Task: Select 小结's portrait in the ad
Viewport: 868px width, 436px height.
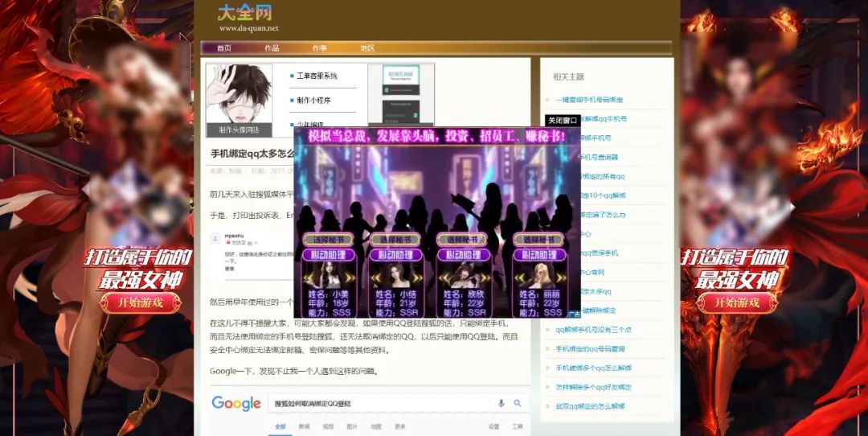Action: pyautogui.click(x=397, y=275)
